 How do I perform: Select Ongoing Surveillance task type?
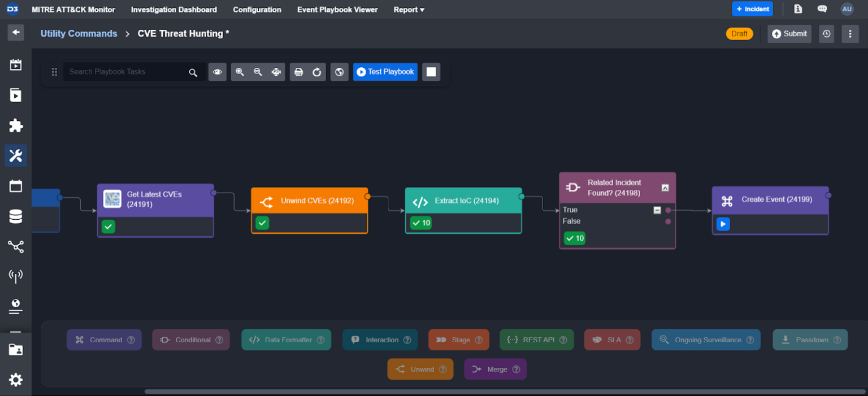tap(706, 340)
